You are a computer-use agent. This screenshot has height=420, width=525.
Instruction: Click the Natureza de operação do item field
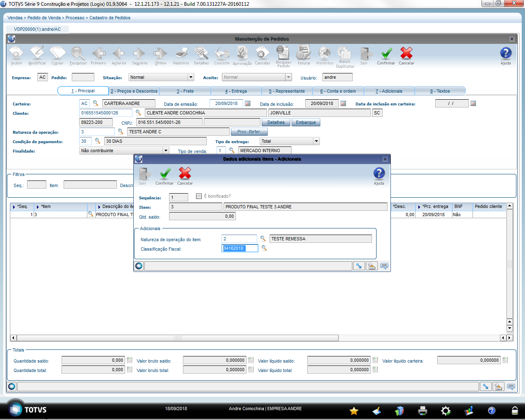[239, 239]
